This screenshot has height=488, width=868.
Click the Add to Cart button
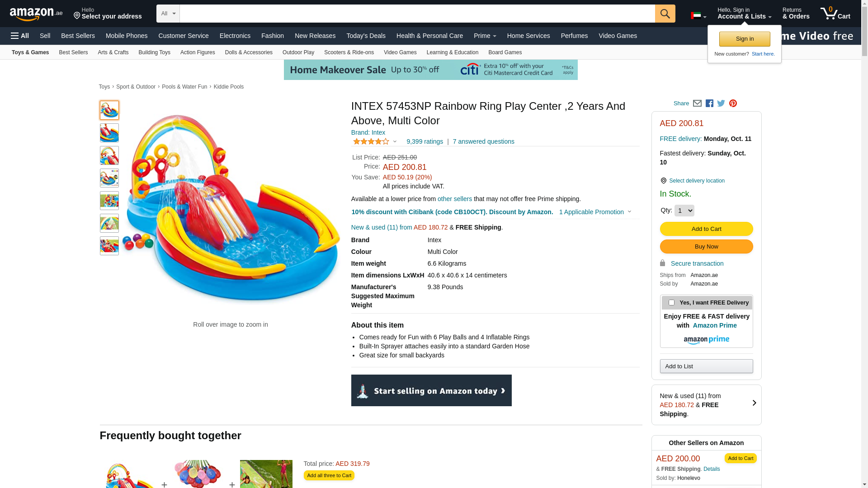pos(706,229)
